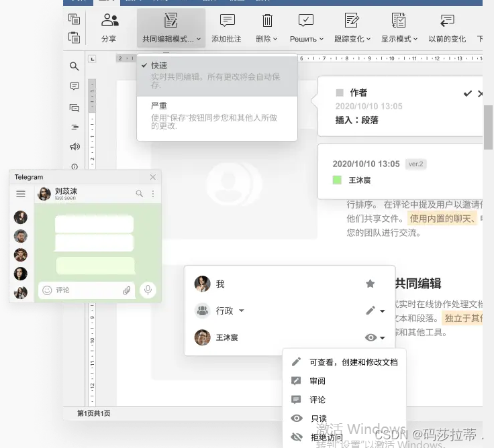Expand the 行政 group dropdown arrow
Viewport: 494px width, 448px height.
[242, 311]
